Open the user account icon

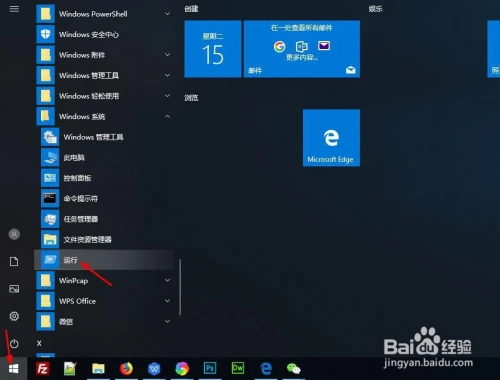click(x=14, y=234)
